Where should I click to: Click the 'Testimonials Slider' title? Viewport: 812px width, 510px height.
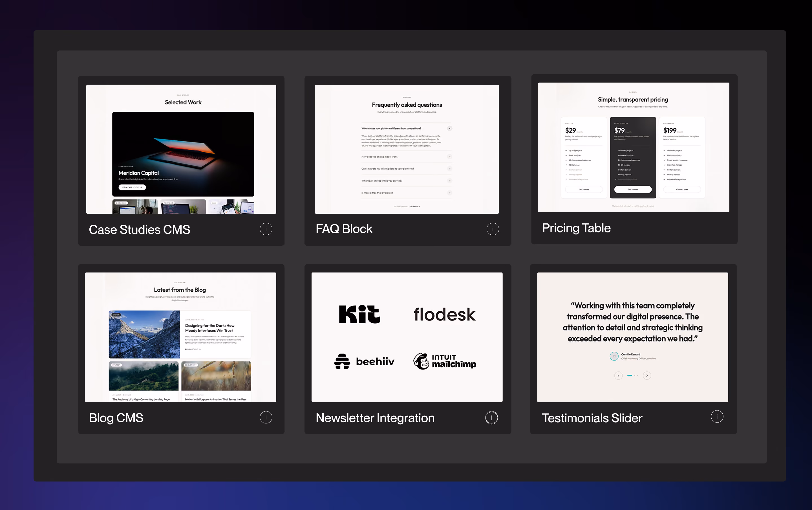click(x=592, y=418)
